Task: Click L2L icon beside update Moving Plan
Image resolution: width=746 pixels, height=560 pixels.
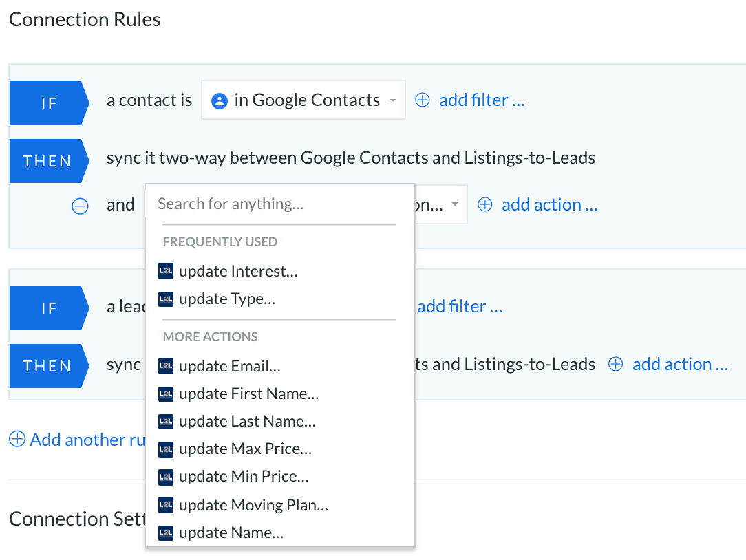Action: point(166,505)
